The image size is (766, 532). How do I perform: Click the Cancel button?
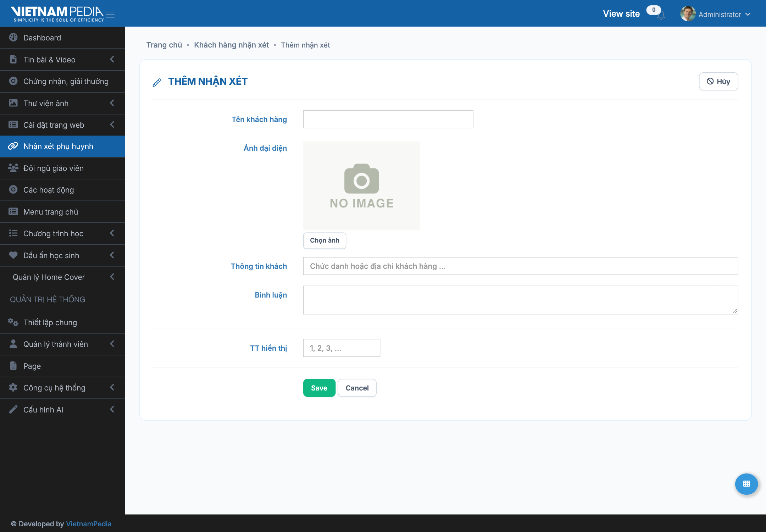pyautogui.click(x=357, y=388)
